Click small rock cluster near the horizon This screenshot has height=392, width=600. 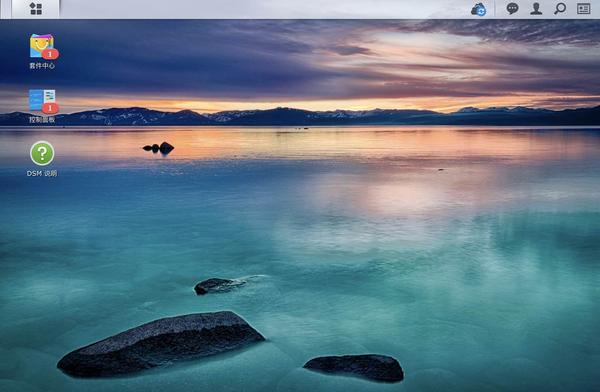pos(158,148)
